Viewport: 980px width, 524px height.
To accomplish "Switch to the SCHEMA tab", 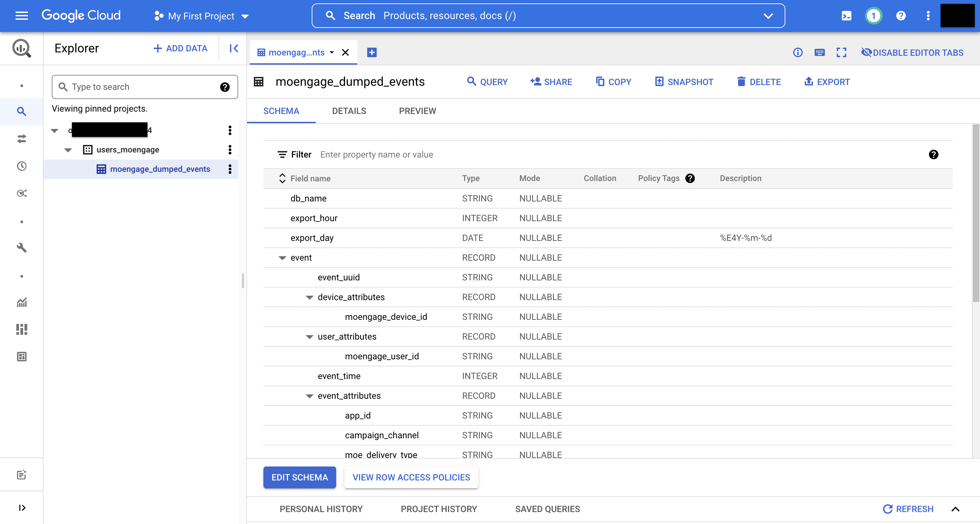I will coord(281,111).
